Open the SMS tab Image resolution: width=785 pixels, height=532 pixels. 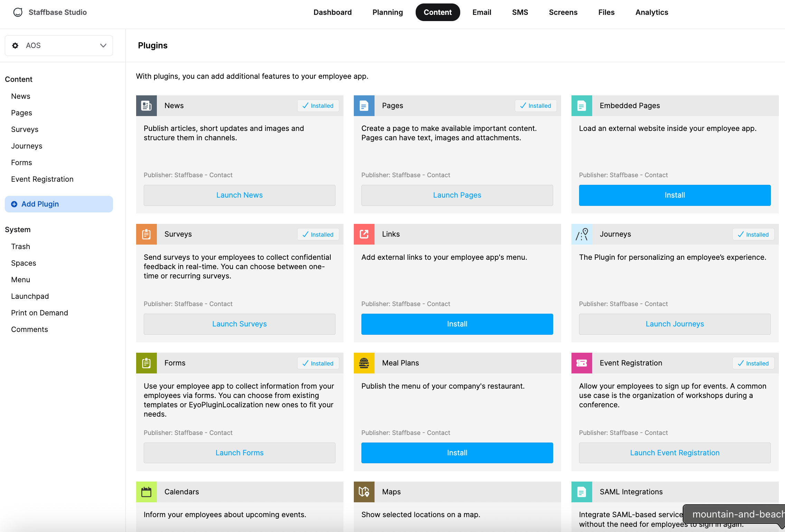pyautogui.click(x=520, y=12)
